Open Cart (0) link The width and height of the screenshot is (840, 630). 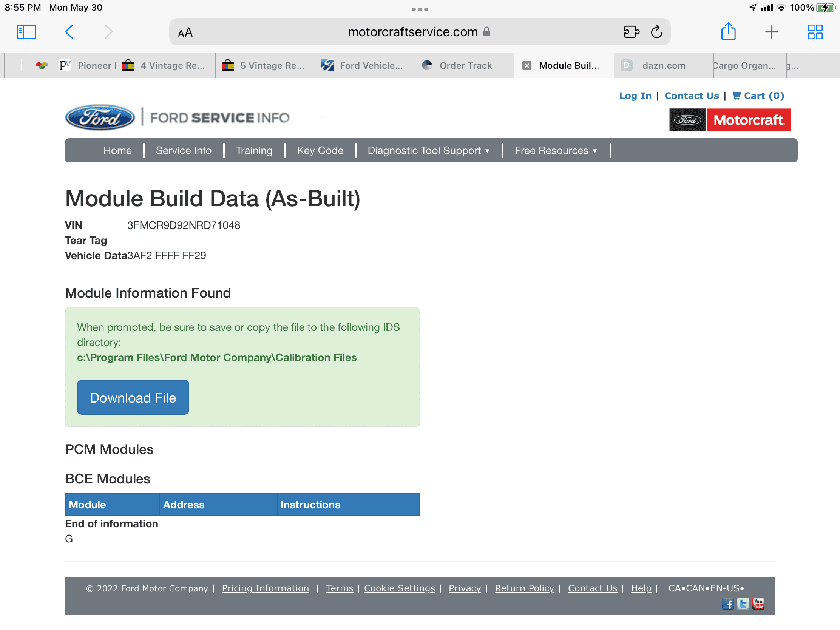point(758,96)
